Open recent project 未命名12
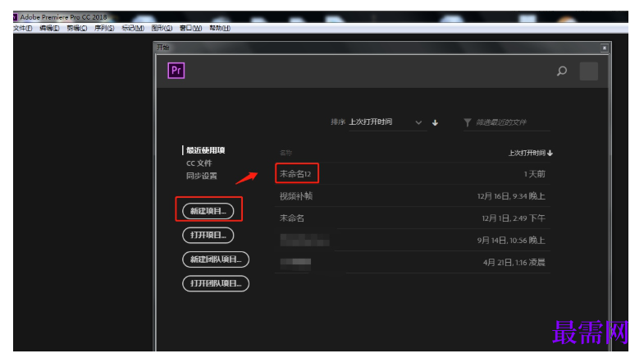This screenshot has height=358, width=644. click(413, 174)
